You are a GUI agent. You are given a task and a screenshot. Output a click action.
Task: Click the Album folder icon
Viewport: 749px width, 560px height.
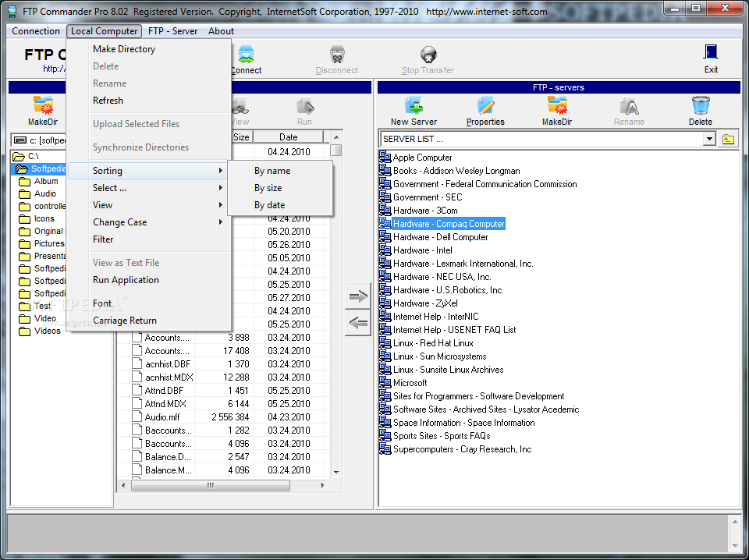[24, 182]
